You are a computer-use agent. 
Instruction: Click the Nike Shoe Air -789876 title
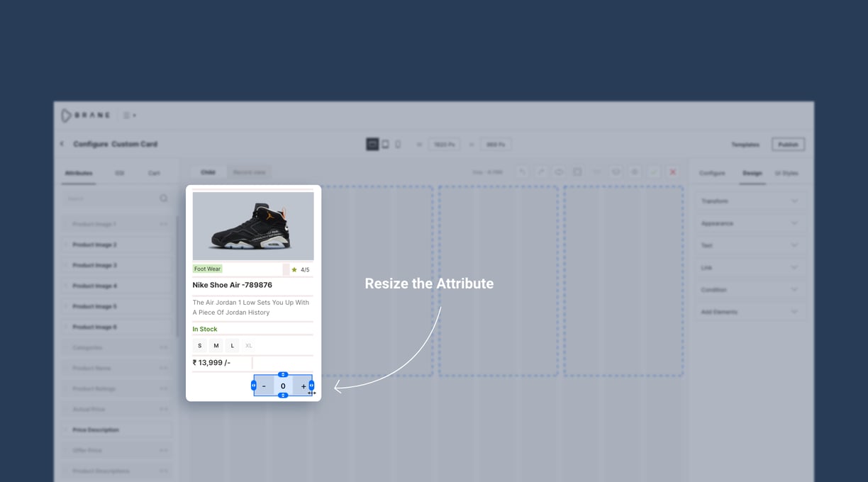233,285
